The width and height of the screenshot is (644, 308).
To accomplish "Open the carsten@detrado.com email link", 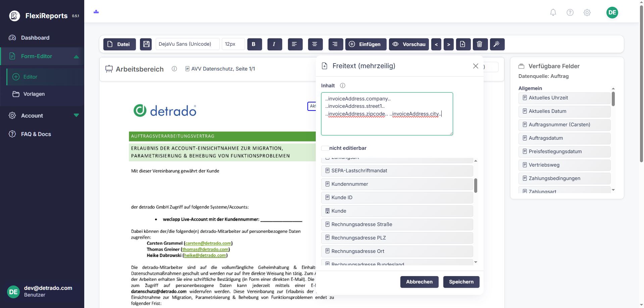I will (208, 243).
